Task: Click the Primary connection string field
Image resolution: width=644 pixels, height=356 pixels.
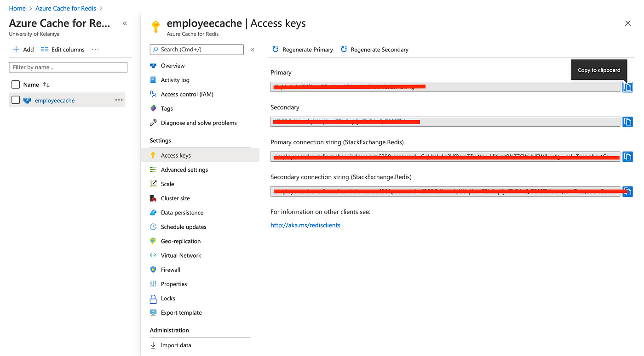Action: (445, 157)
